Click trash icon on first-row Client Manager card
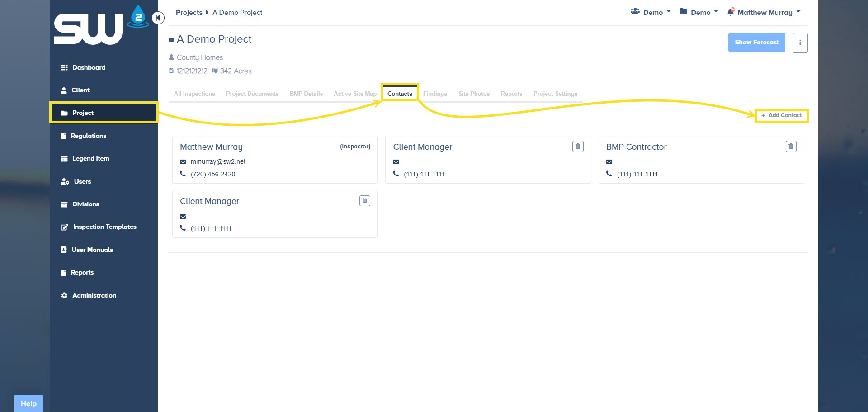Image resolution: width=868 pixels, height=412 pixels. pyautogui.click(x=578, y=147)
